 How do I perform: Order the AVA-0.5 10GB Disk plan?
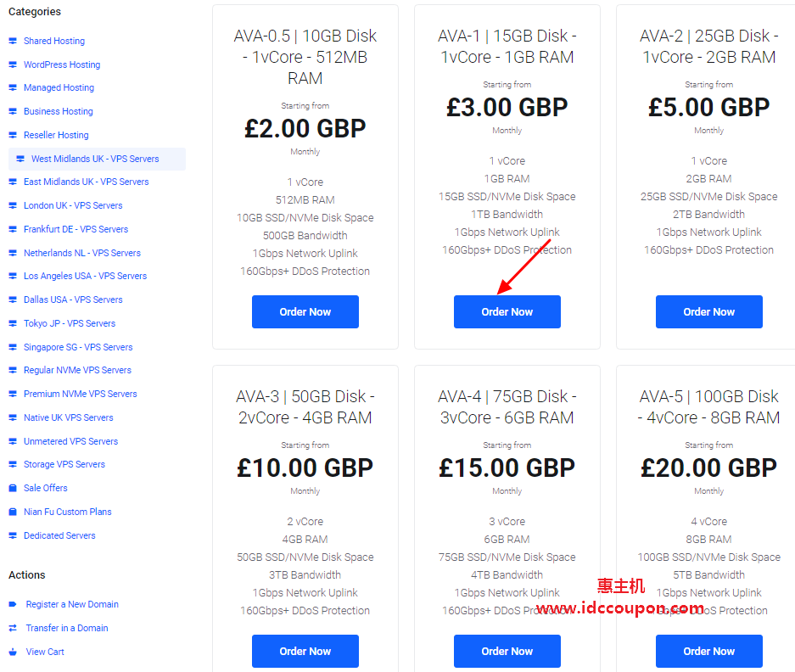[305, 312]
